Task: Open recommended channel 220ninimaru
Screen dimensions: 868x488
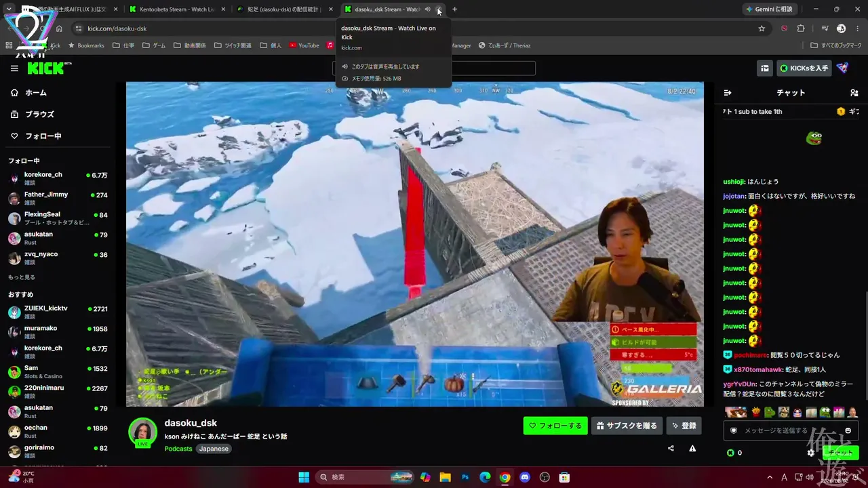Action: pyautogui.click(x=58, y=392)
